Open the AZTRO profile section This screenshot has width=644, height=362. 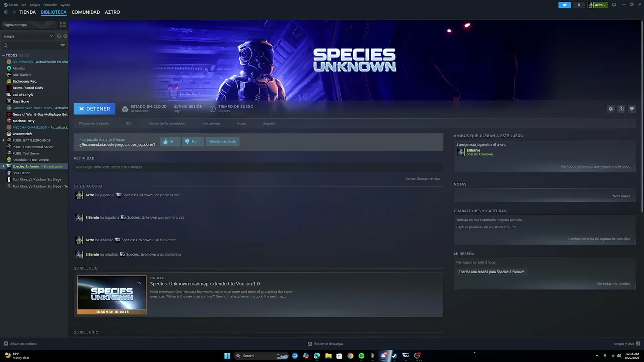point(112,12)
